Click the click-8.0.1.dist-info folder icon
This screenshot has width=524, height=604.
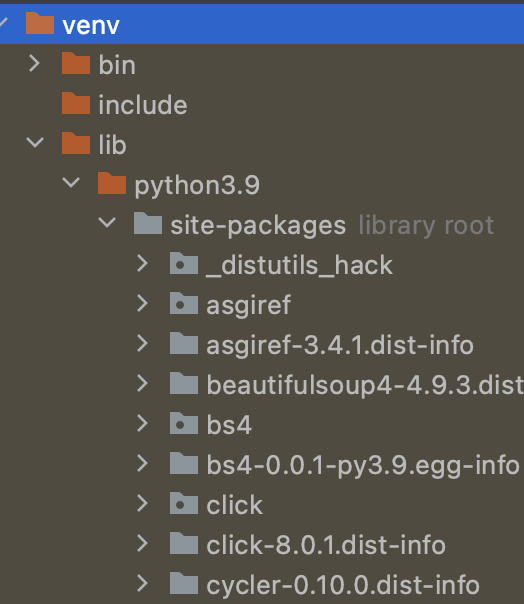[x=184, y=544]
